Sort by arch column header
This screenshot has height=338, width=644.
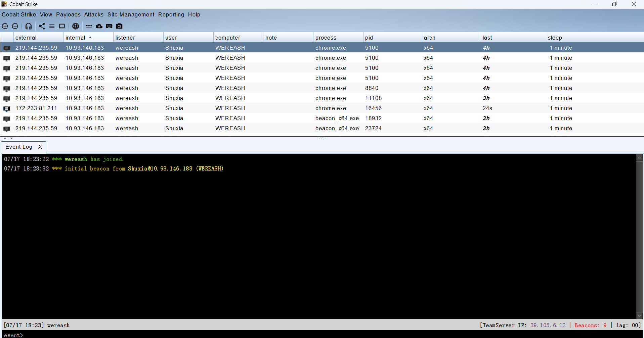click(451, 38)
